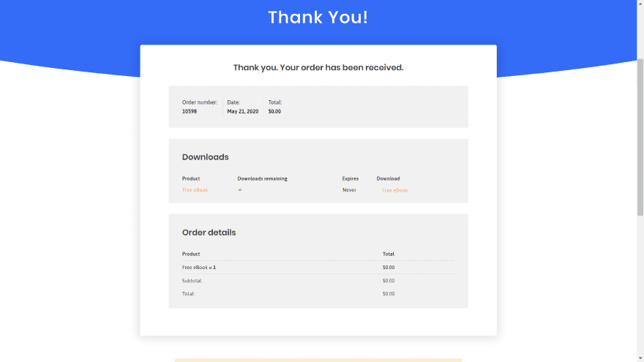Click the "Never" expiry value
The image size is (644, 362).
pos(349,190)
